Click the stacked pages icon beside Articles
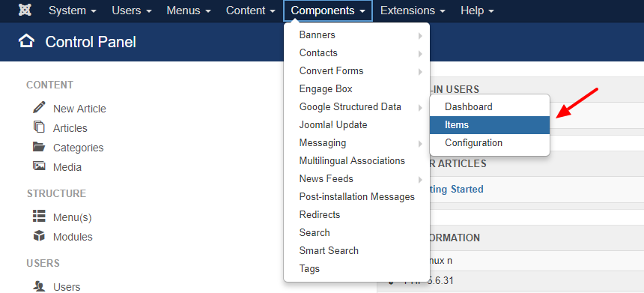 [x=39, y=127]
